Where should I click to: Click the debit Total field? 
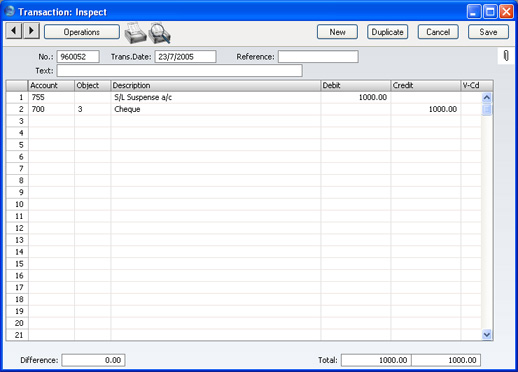[x=376, y=360]
